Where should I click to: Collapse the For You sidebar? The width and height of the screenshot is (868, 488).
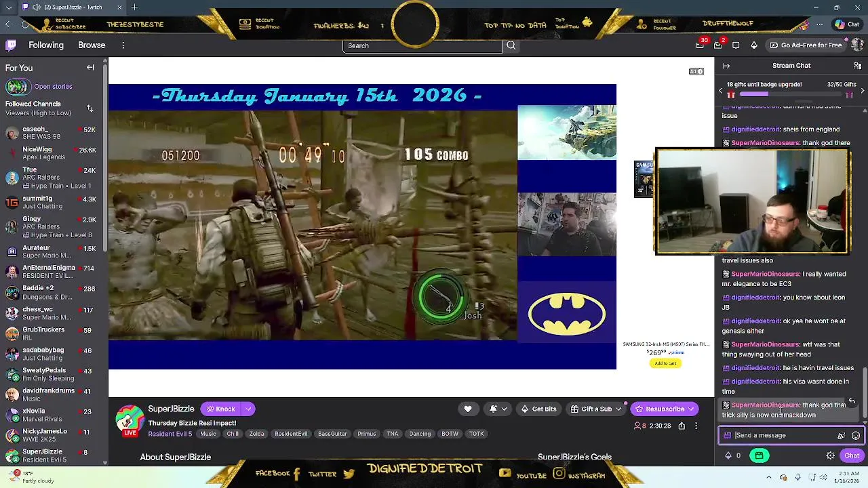[x=90, y=68]
